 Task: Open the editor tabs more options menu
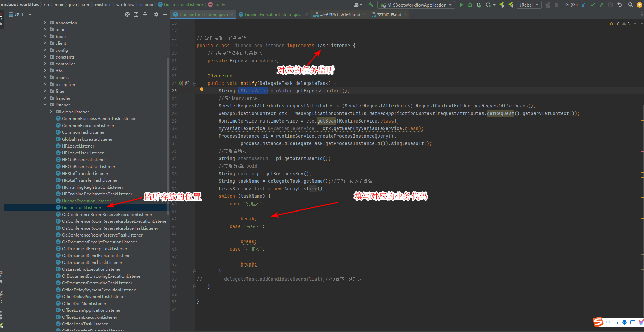[642, 14]
